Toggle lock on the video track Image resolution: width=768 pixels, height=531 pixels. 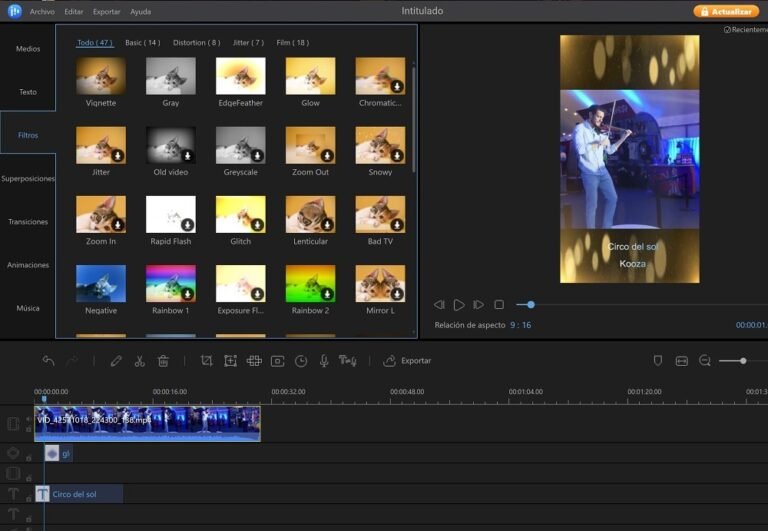coord(28,429)
